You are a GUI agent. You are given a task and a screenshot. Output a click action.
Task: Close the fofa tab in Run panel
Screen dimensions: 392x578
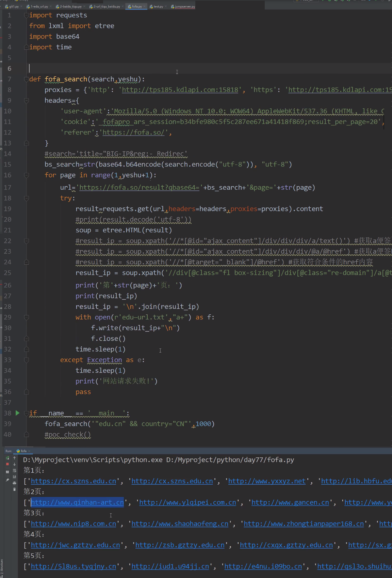coord(29,451)
